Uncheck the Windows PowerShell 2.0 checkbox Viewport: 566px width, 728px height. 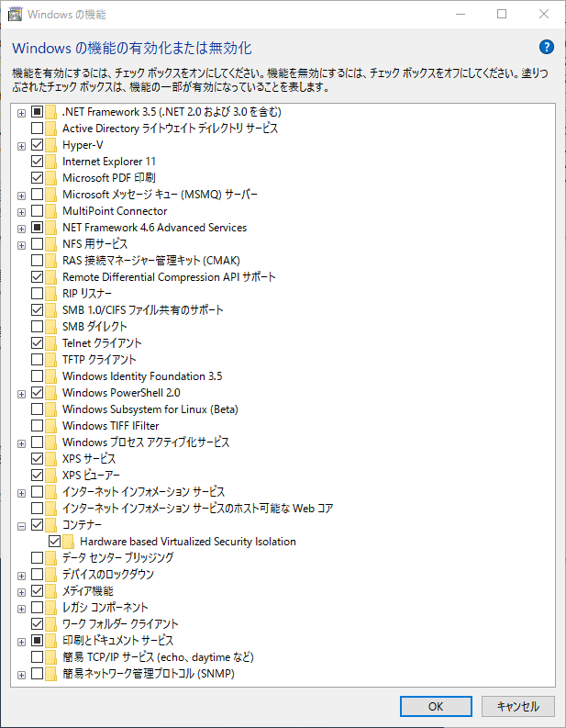pyautogui.click(x=37, y=392)
